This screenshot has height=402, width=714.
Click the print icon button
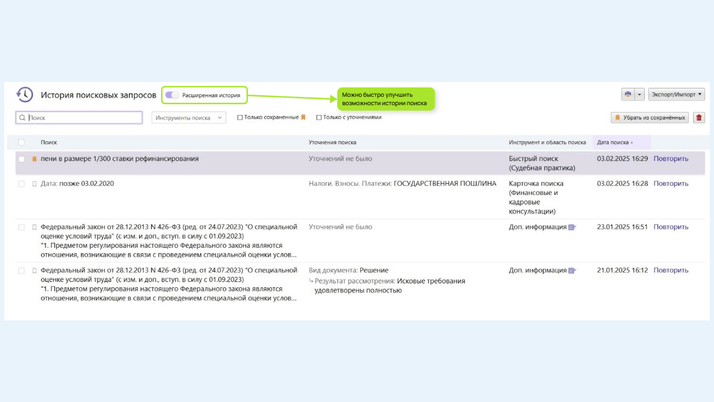click(x=628, y=94)
